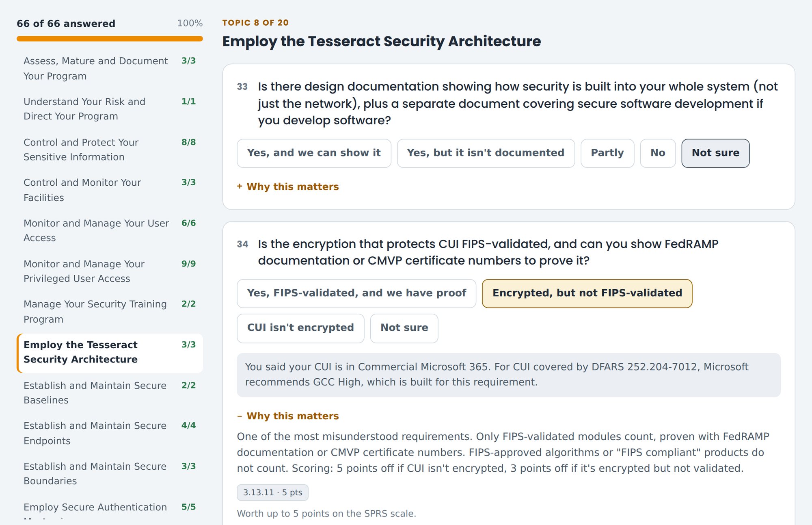The image size is (812, 525).
Task: Click the Commercial Microsoft 365 GCC High note
Action: [x=508, y=375]
